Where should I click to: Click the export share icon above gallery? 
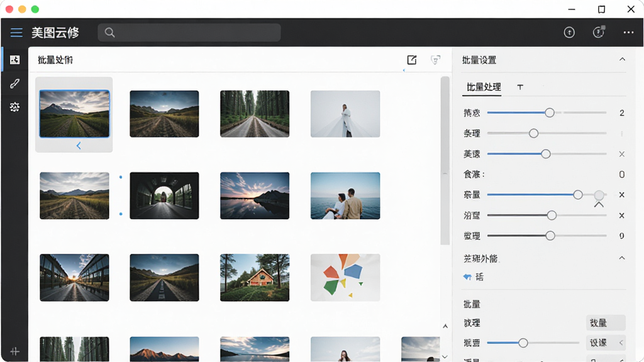412,60
